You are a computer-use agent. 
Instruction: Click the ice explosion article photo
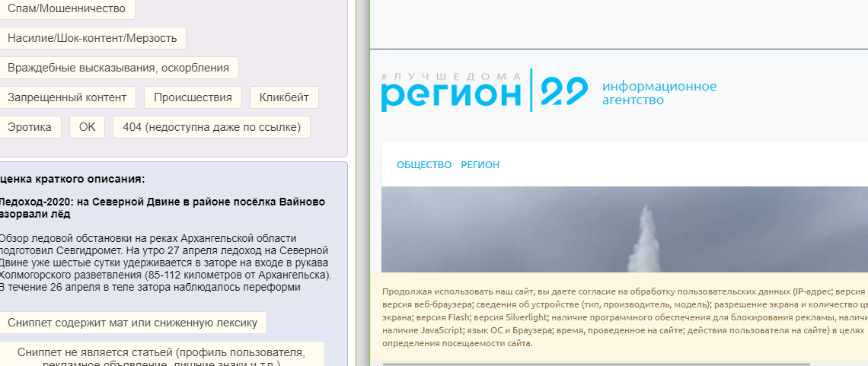(x=624, y=230)
